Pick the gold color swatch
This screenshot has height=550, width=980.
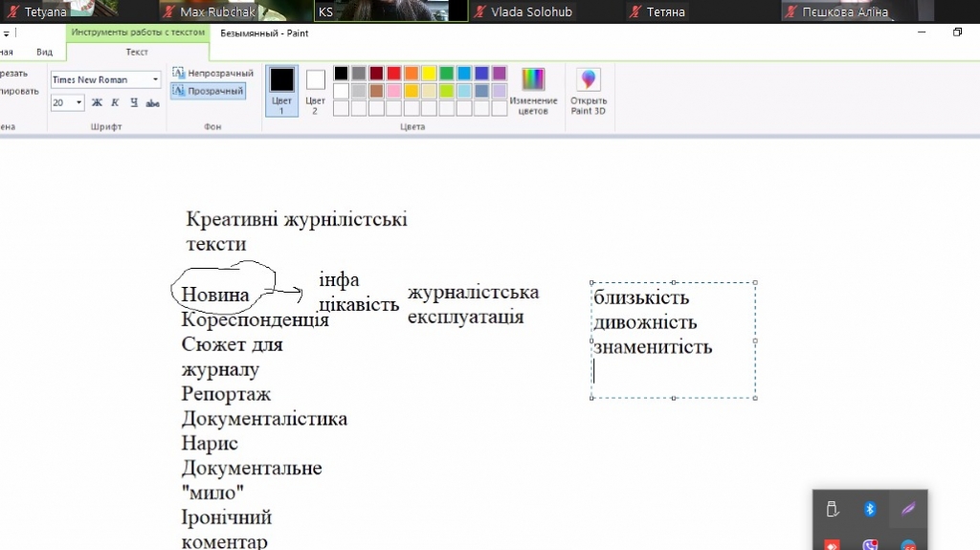point(412,91)
